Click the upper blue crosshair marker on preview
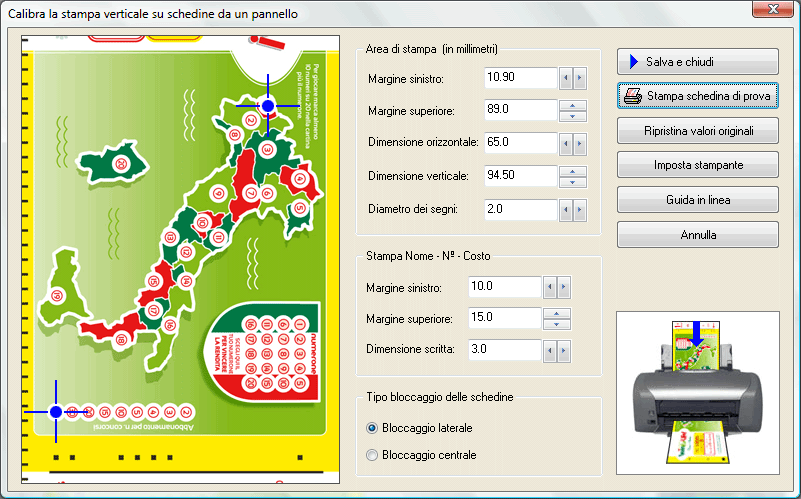The width and height of the screenshot is (801, 499). 267,105
